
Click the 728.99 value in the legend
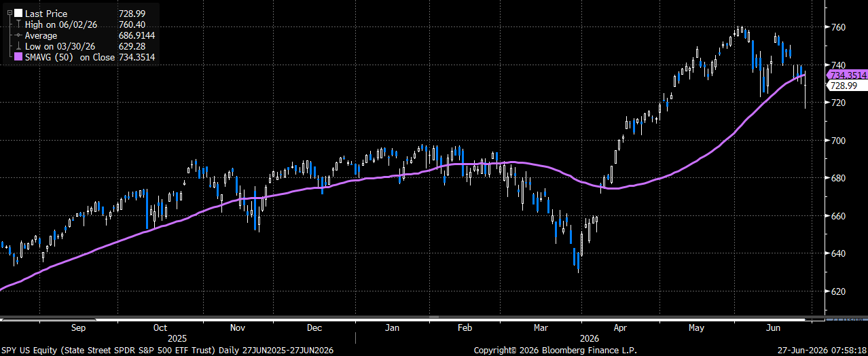pyautogui.click(x=132, y=14)
